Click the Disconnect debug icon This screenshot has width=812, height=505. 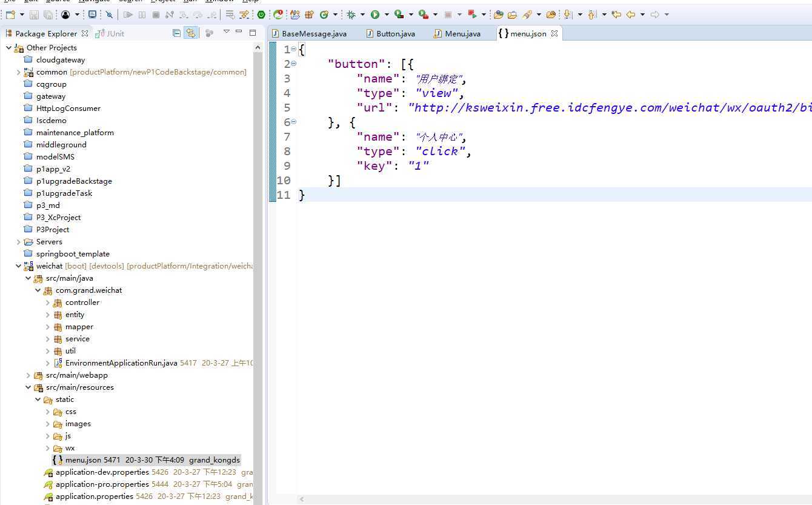coord(170,15)
